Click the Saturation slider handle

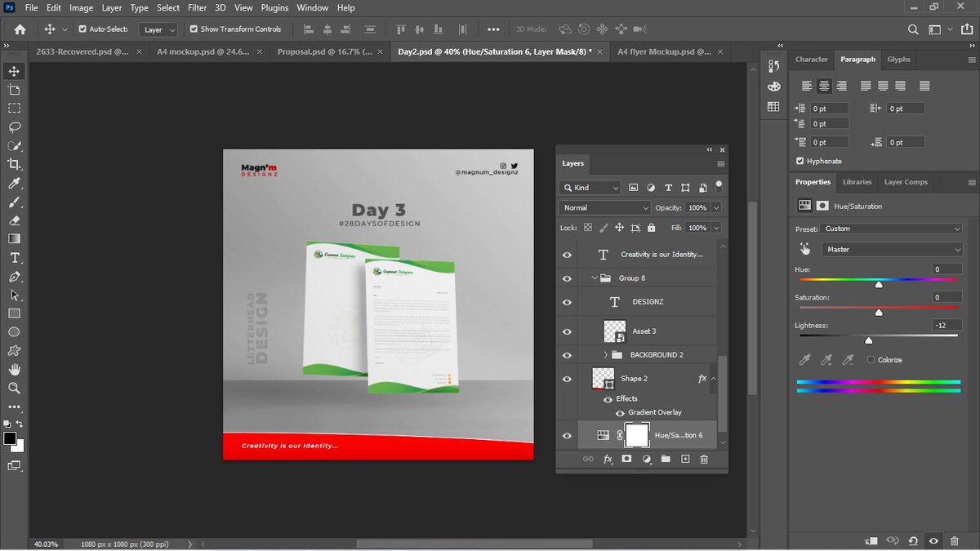tap(879, 313)
